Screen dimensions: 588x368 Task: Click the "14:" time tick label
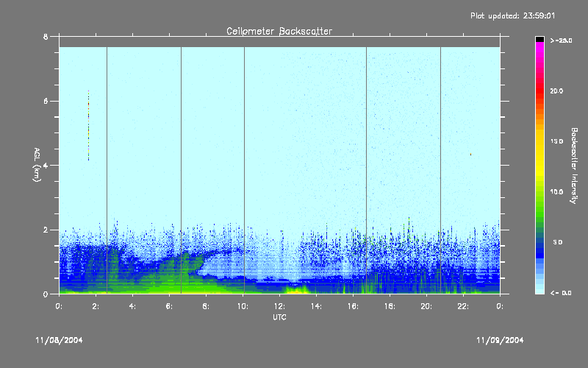click(x=316, y=306)
